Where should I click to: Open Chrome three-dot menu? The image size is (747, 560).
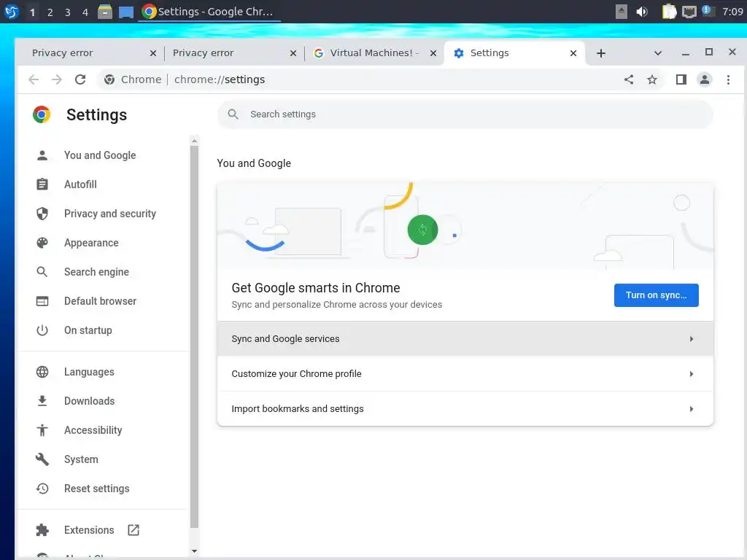click(728, 79)
